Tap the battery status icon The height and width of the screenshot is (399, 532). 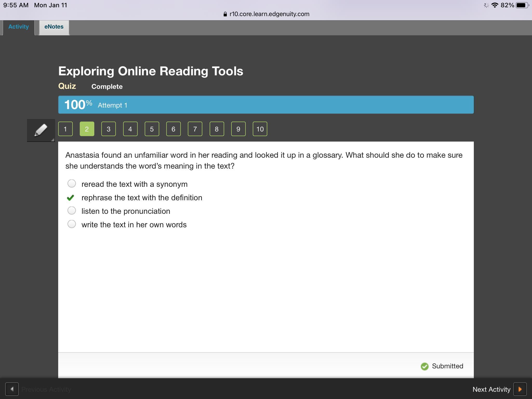point(522,5)
